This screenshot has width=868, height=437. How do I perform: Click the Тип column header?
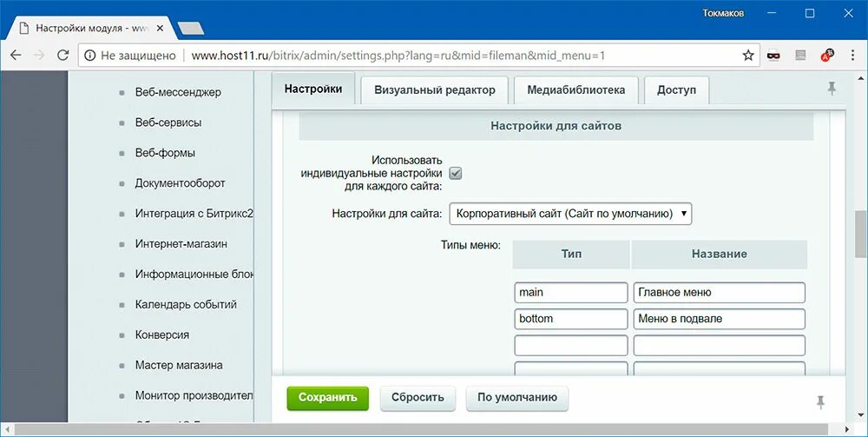click(571, 255)
